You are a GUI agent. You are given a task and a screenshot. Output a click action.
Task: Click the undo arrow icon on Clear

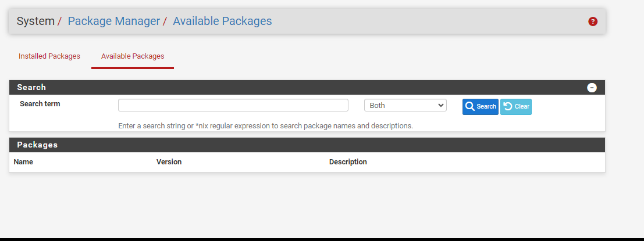[508, 107]
